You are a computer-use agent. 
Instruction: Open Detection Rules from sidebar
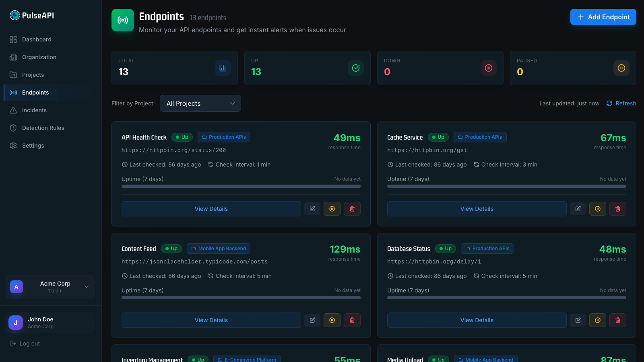click(x=43, y=128)
